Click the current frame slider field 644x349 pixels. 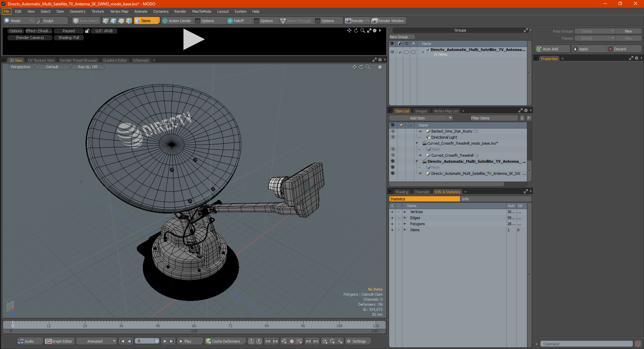[147, 341]
